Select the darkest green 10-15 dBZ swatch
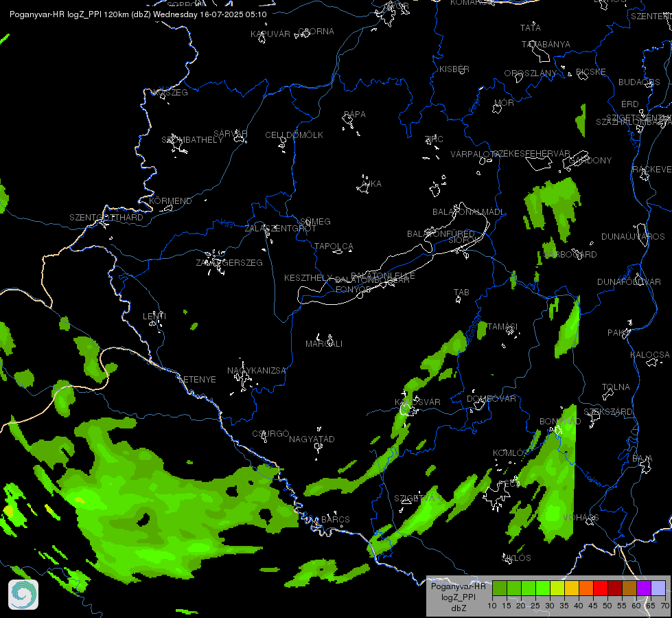Viewport: 672px width, 618px height. click(x=499, y=588)
